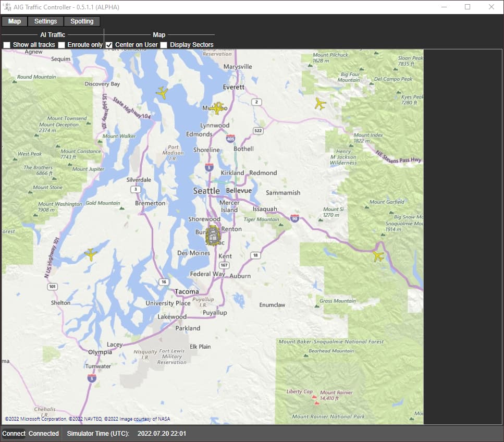This screenshot has height=442, width=504.
Task: Click the Simulator Time (UTC) label
Action: [98, 433]
